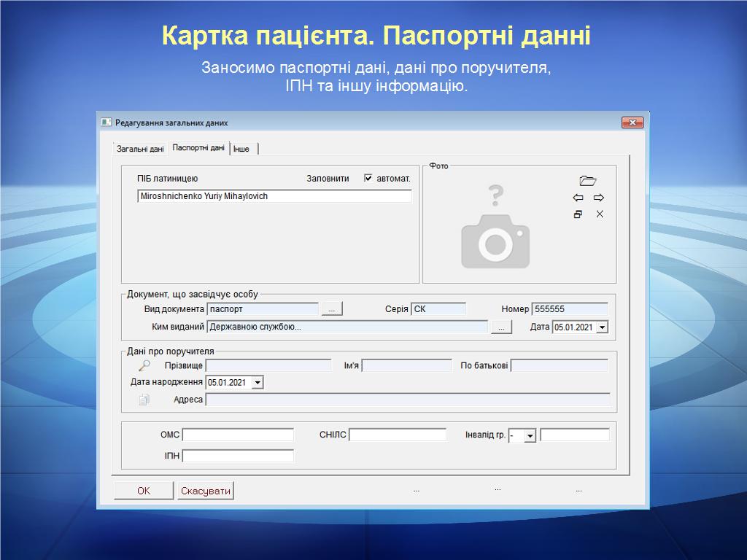The width and height of the screenshot is (747, 560).
Task: Open Ким виданий ellipsis browse button
Action: click(x=501, y=327)
